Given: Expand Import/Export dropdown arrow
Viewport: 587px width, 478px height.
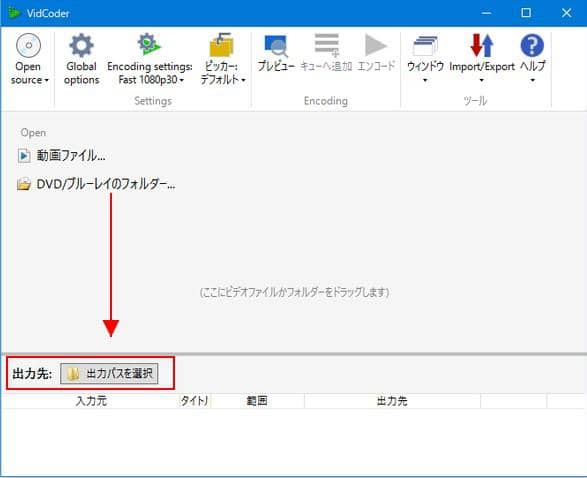Looking at the screenshot, I should 481,80.
